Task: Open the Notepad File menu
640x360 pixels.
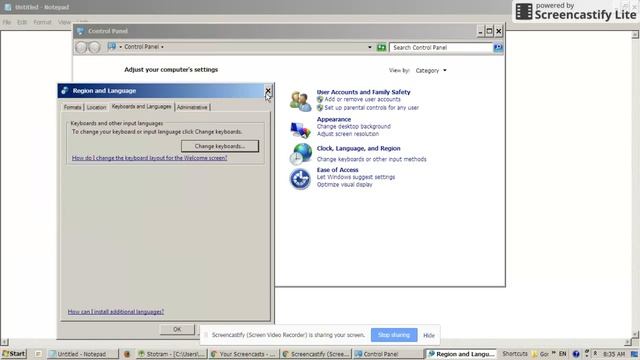Action: coord(7,22)
